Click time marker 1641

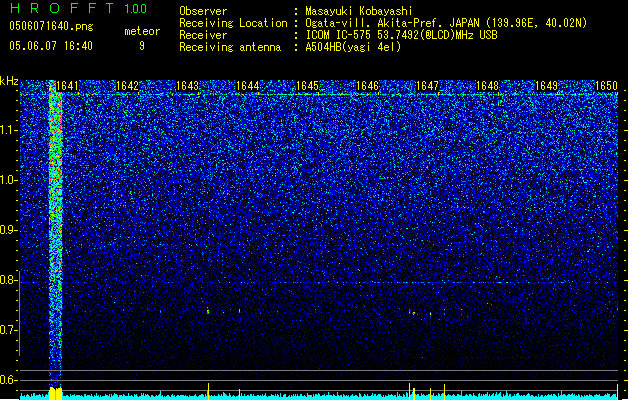[67, 86]
